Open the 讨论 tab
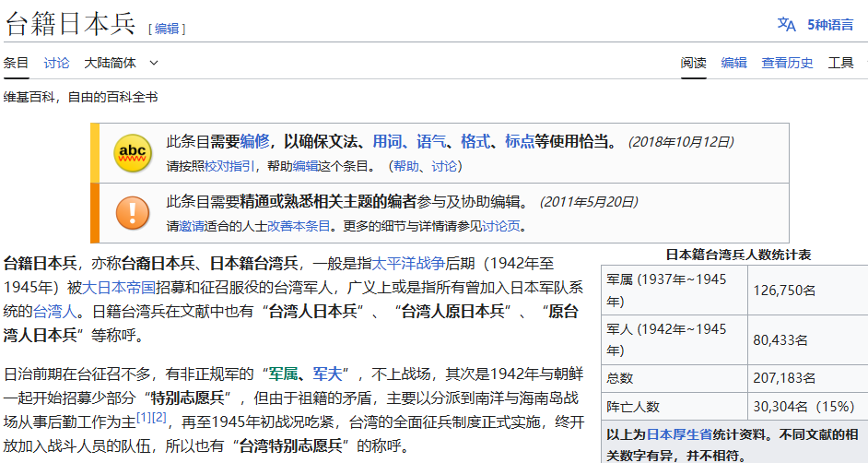The width and height of the screenshot is (868, 463). click(56, 63)
